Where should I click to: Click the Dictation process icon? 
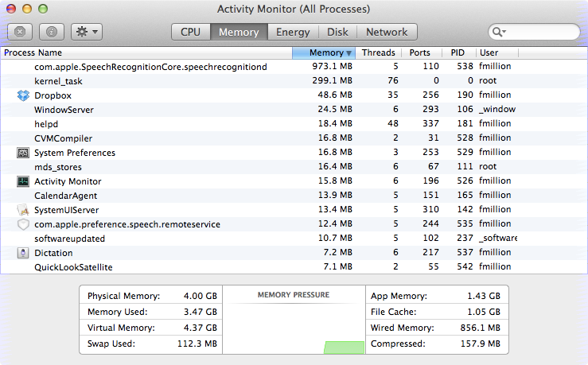22,253
